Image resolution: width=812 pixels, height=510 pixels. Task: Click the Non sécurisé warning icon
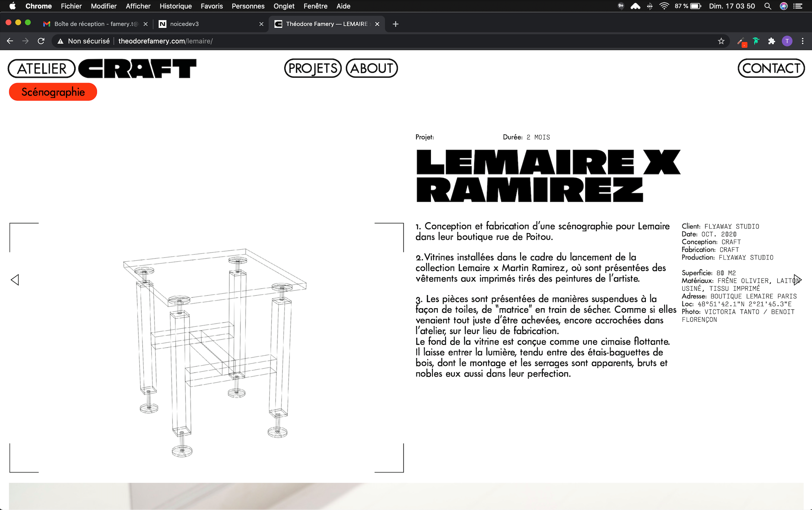(x=60, y=41)
